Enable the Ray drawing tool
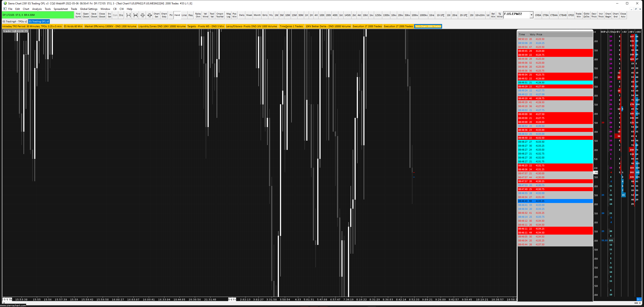 pos(190,15)
